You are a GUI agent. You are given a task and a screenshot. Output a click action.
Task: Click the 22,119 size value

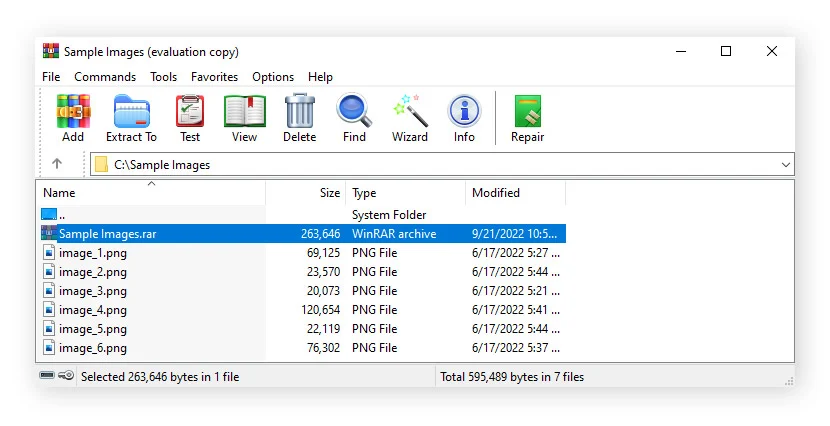pyautogui.click(x=323, y=329)
